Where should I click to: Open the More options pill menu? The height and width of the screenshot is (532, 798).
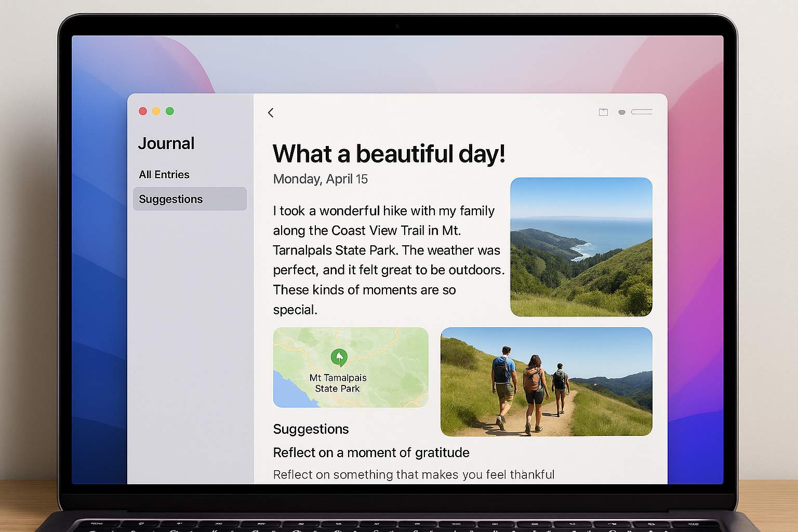[642, 112]
